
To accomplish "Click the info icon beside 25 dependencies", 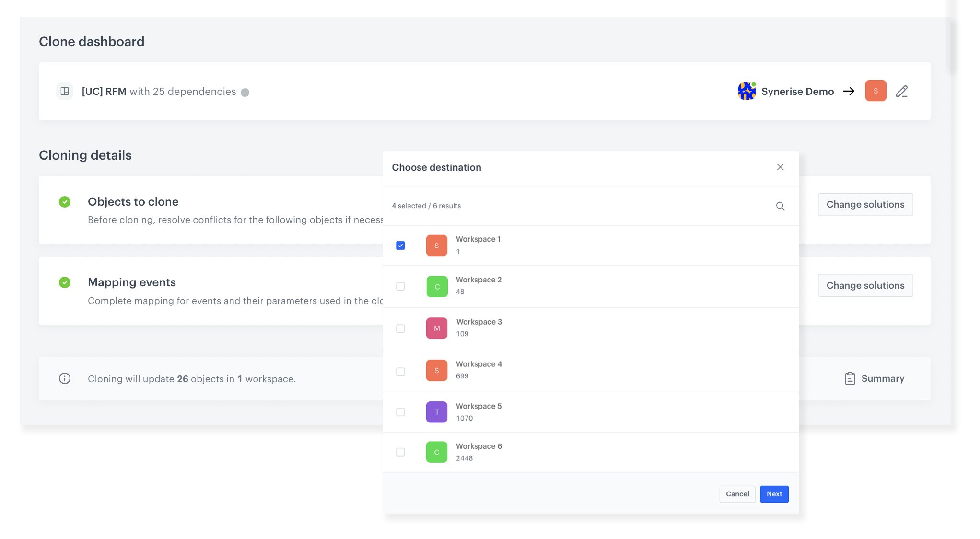I will click(245, 92).
